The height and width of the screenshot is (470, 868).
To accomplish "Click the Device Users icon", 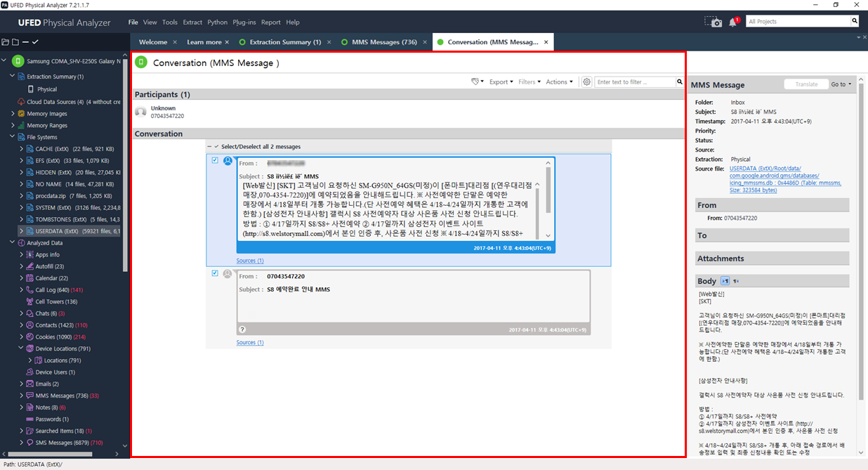I will [x=29, y=372].
